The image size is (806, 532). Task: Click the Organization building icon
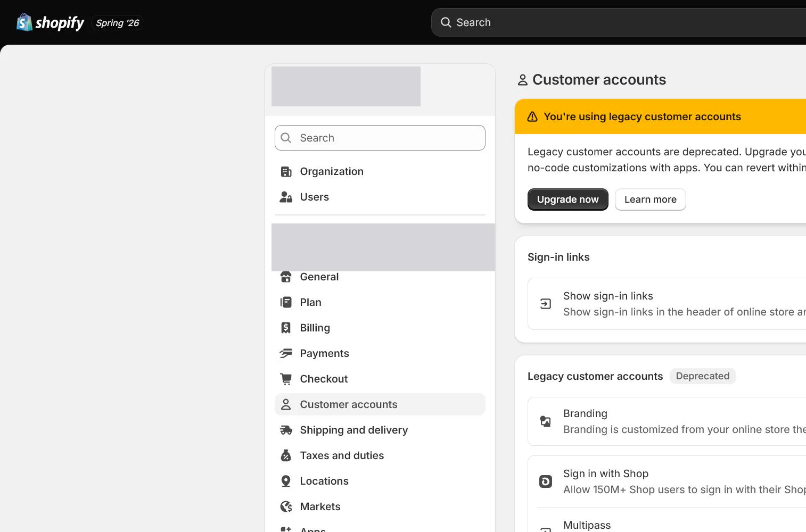click(286, 171)
